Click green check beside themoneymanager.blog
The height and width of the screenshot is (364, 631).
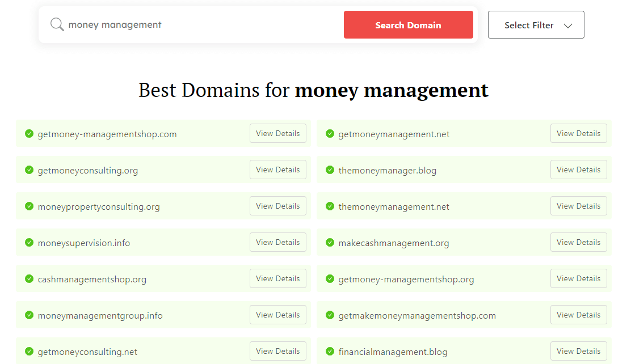pyautogui.click(x=330, y=170)
